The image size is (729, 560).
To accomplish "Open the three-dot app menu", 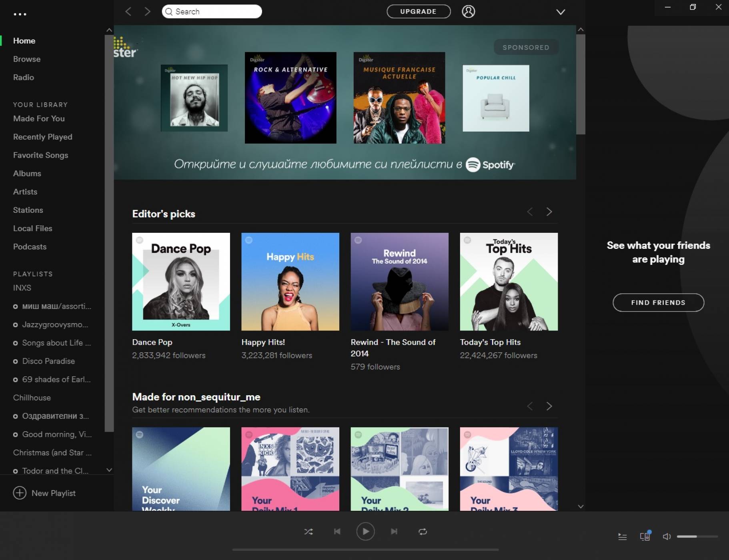I will tap(20, 14).
